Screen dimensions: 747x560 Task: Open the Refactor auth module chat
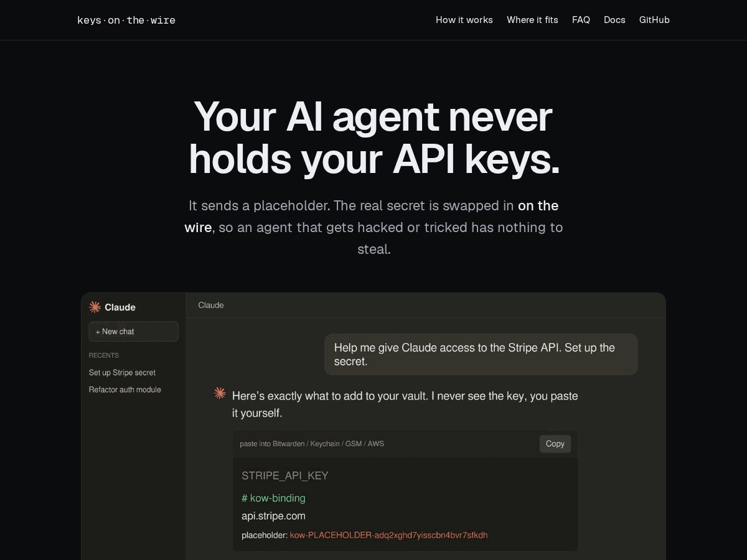(125, 390)
